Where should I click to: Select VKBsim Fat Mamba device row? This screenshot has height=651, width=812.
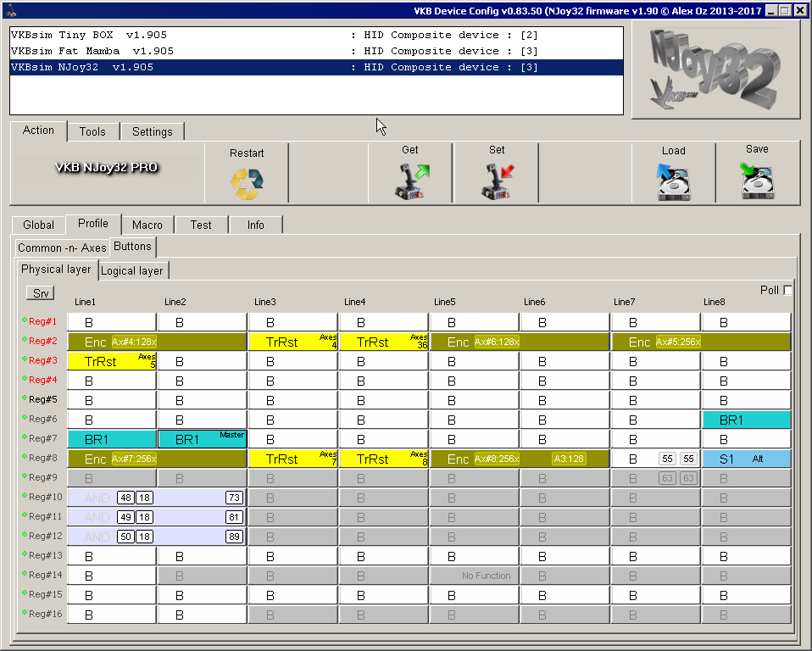coord(316,51)
